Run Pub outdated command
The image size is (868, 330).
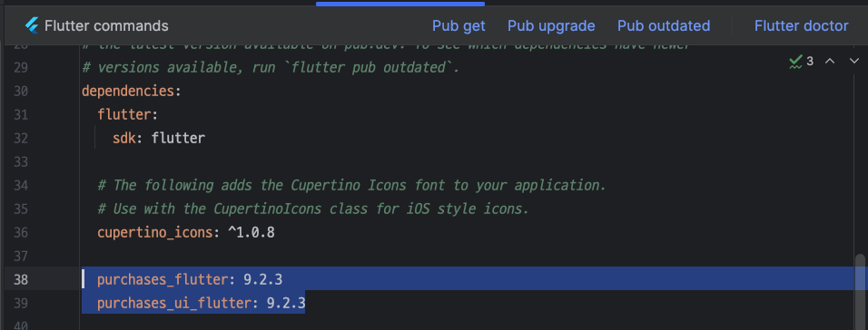(x=663, y=25)
